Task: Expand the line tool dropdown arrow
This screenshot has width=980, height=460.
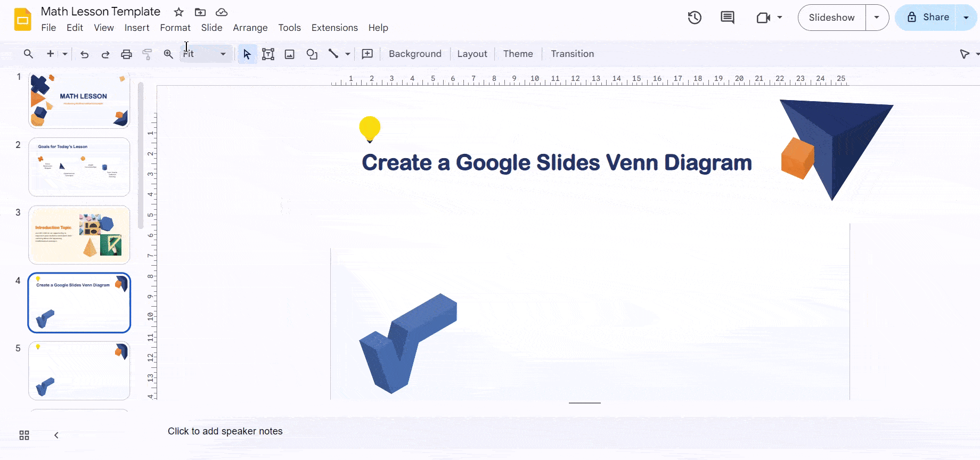Action: click(x=348, y=54)
